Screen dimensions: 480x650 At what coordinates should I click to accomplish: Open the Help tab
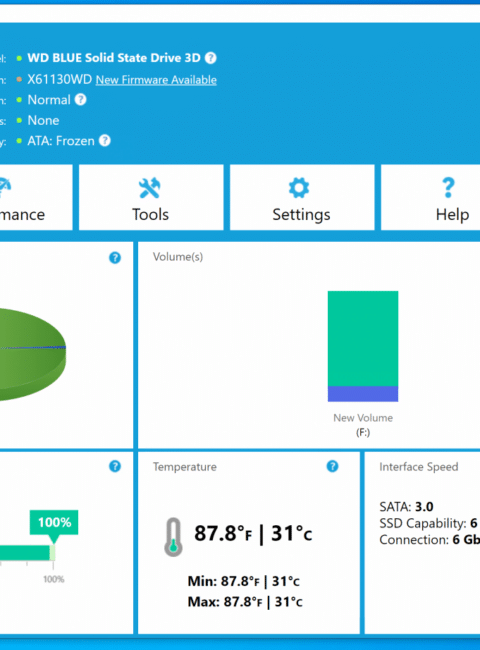coord(431,197)
